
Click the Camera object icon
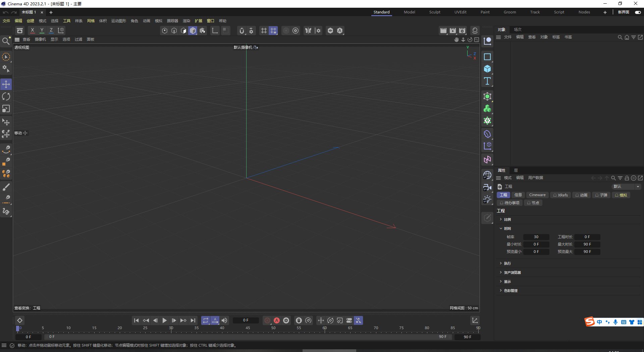tap(487, 187)
